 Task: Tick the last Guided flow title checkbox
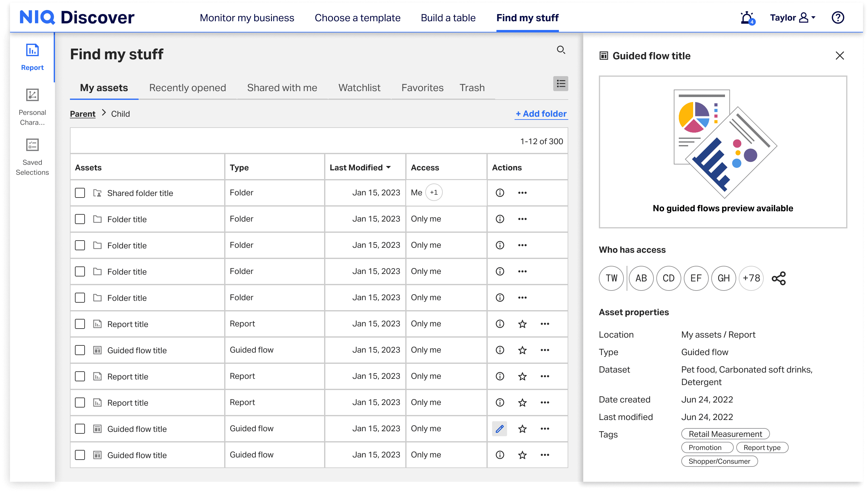80,455
